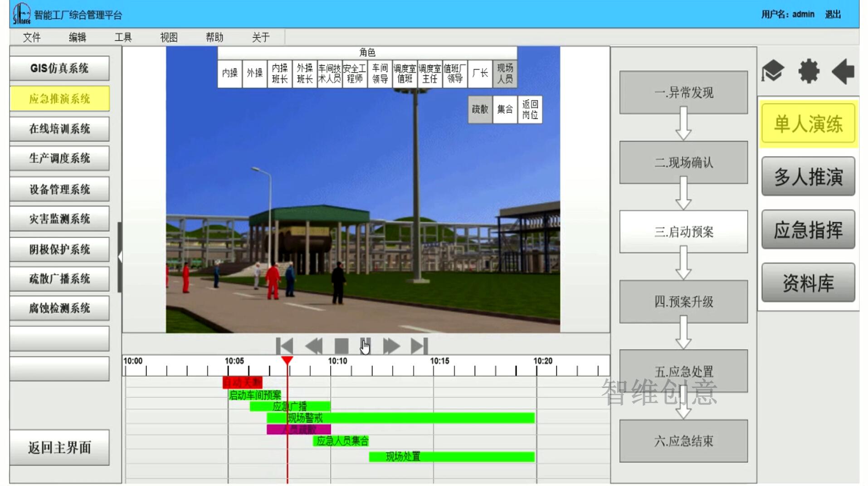Click the red timeline playhead marker
Screen dimensions: 868x486
click(287, 360)
